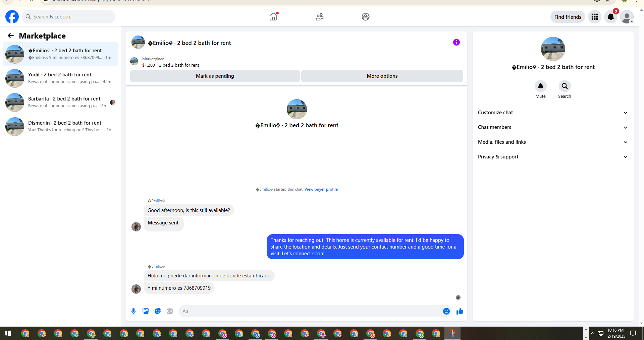Open the network icon in system tray
The height and width of the screenshot is (340, 644).
[601, 333]
